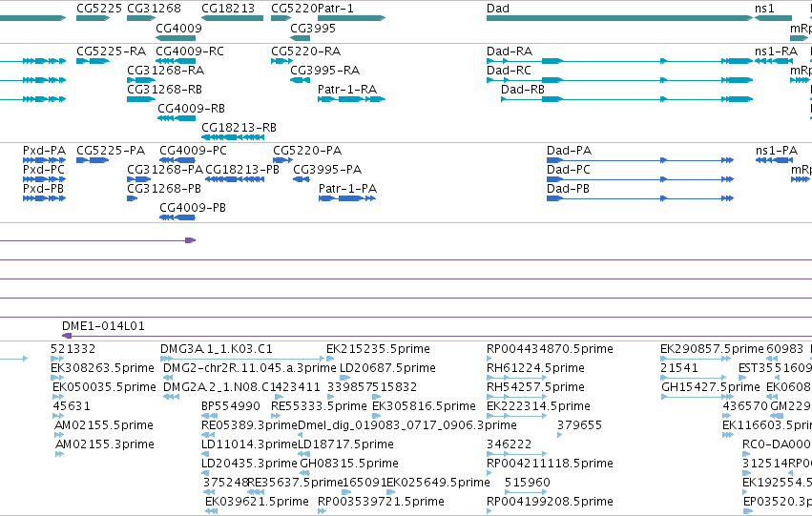Click EST label EK215235.5prime
Screen dimensions: 812x516
[x=378, y=349]
